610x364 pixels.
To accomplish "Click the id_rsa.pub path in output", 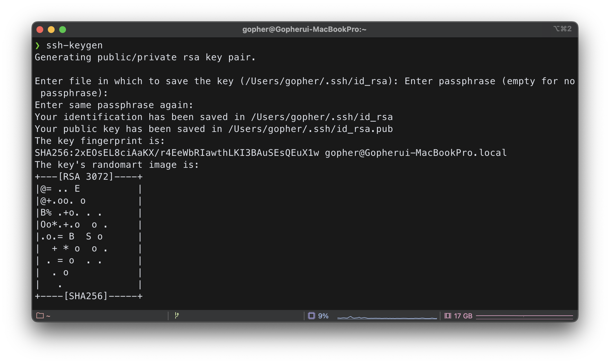I will point(310,129).
